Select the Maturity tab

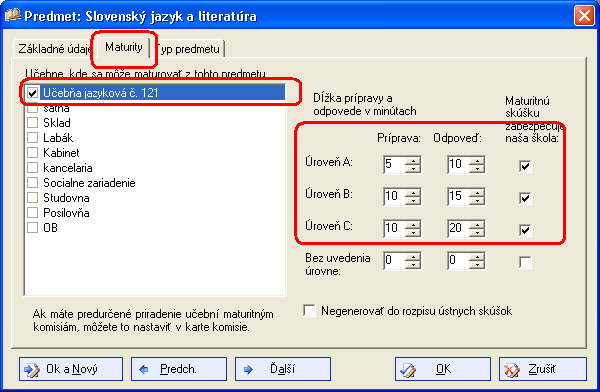tap(124, 47)
